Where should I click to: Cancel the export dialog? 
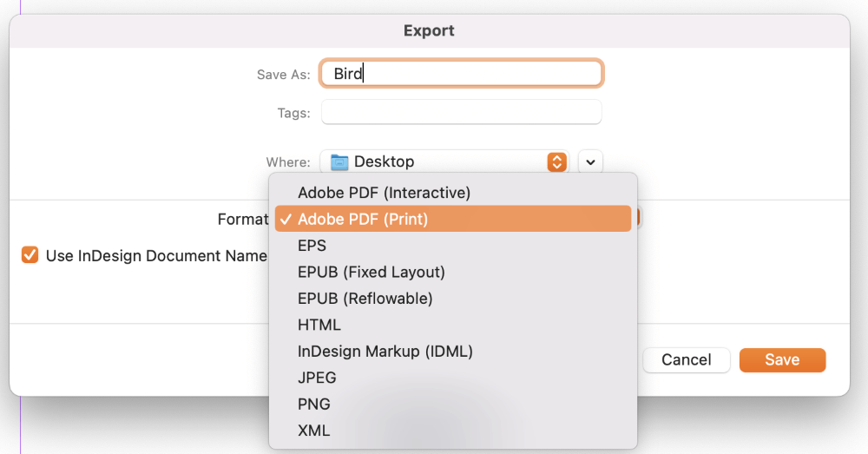(687, 360)
